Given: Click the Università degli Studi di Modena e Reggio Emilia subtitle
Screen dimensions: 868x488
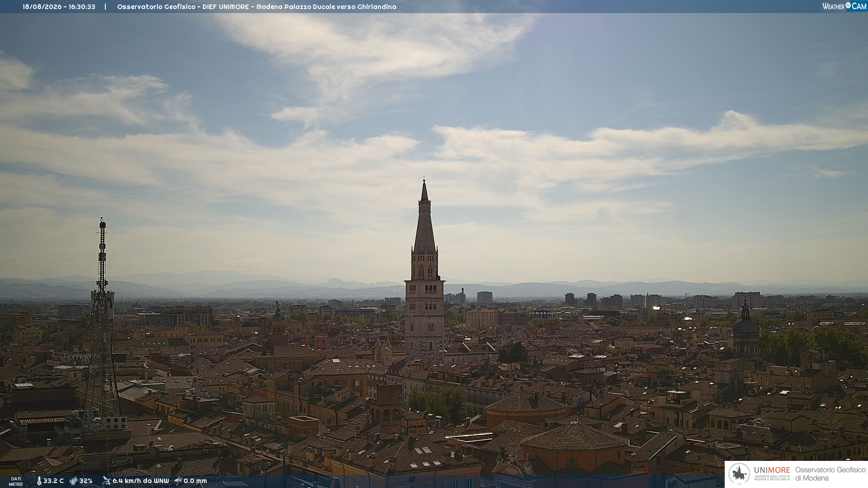Looking at the screenshot, I should [772, 477].
